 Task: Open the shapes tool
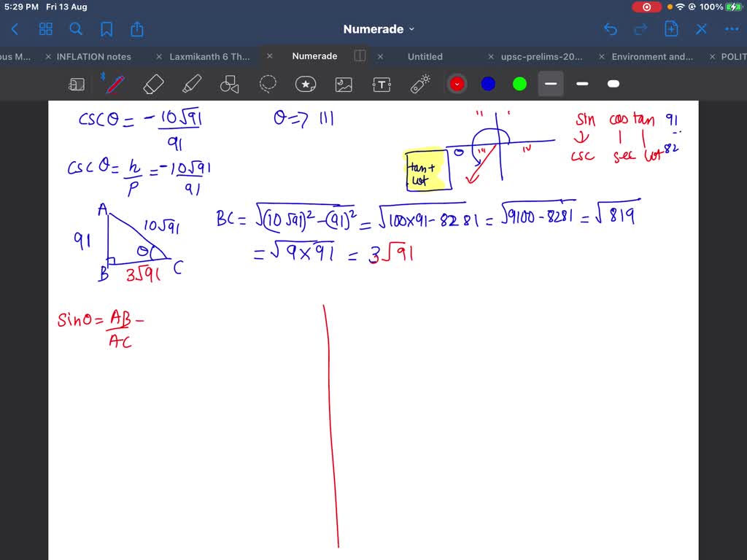point(230,83)
